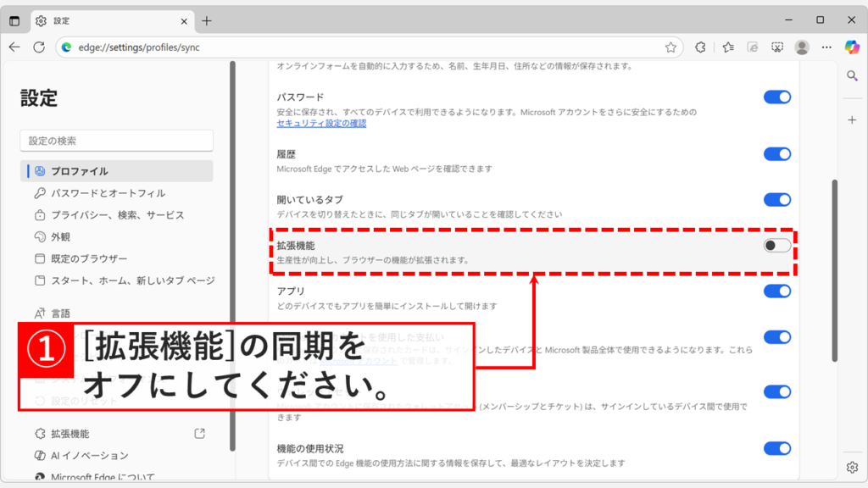The width and height of the screenshot is (868, 488).
Task: Click the settings gear at bottom right
Action: (x=851, y=467)
